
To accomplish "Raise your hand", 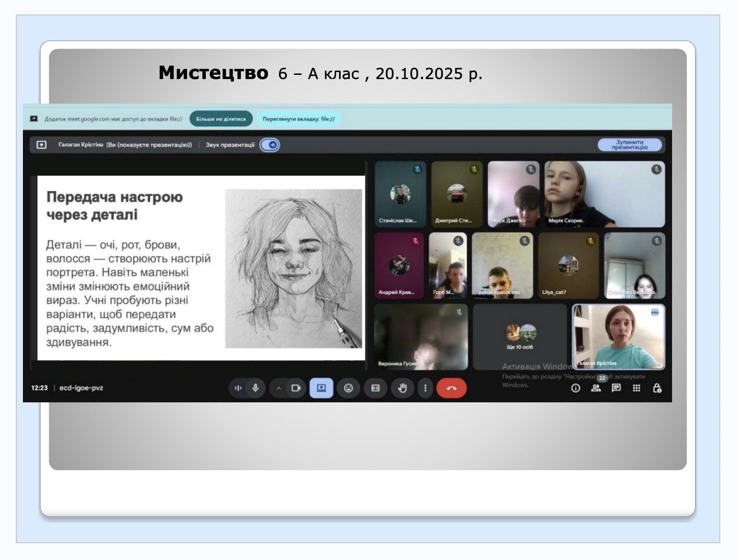I will pyautogui.click(x=402, y=388).
